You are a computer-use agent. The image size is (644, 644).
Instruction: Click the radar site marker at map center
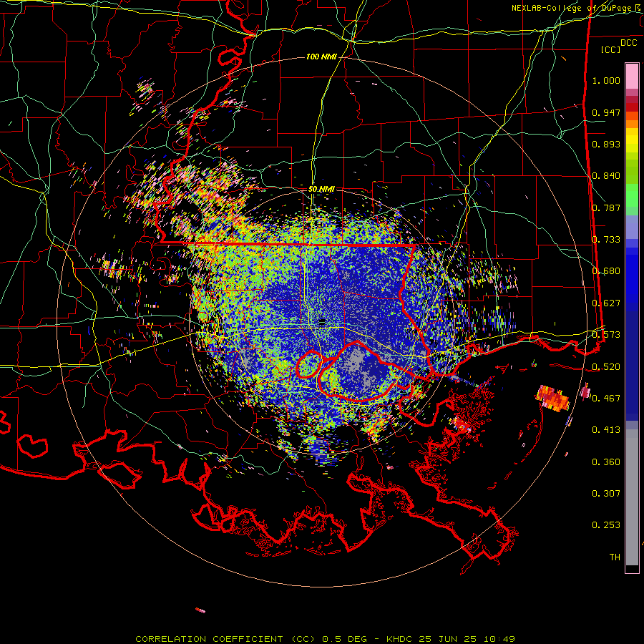tap(322, 321)
